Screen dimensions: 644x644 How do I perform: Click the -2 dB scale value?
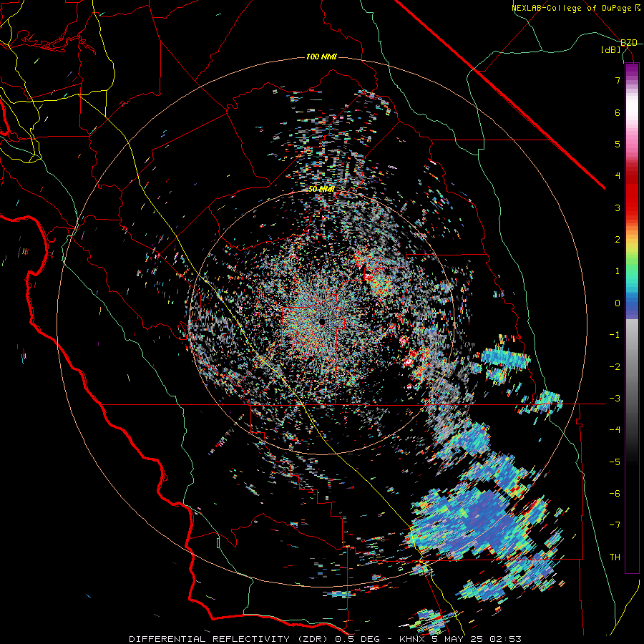point(615,367)
